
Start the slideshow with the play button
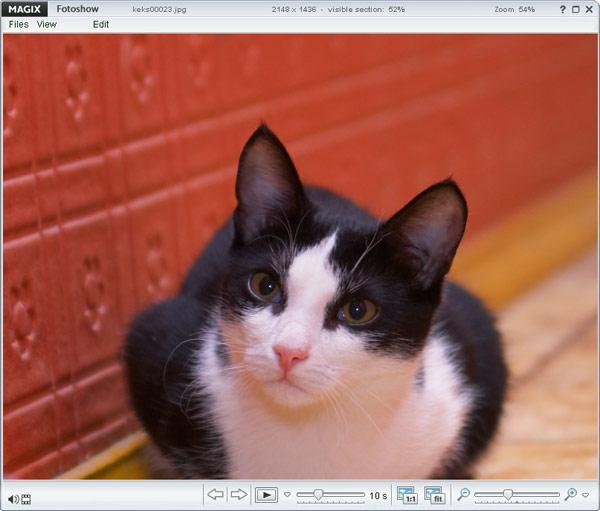click(x=266, y=495)
